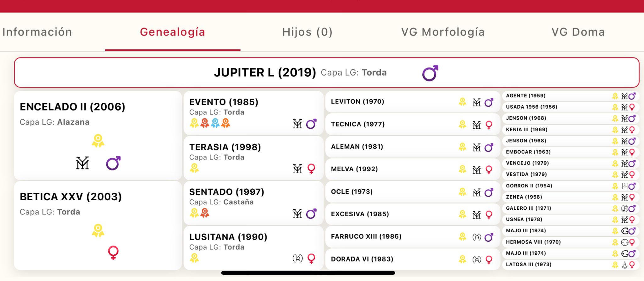Go to the VG Morfología tab
644x281 pixels.
[x=443, y=32]
